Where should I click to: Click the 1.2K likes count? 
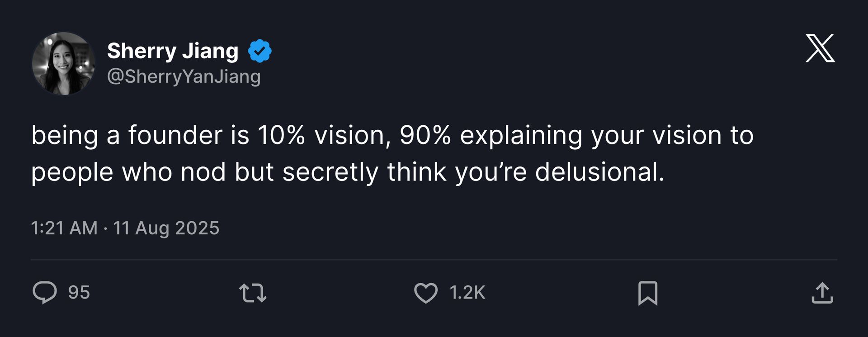(x=467, y=293)
